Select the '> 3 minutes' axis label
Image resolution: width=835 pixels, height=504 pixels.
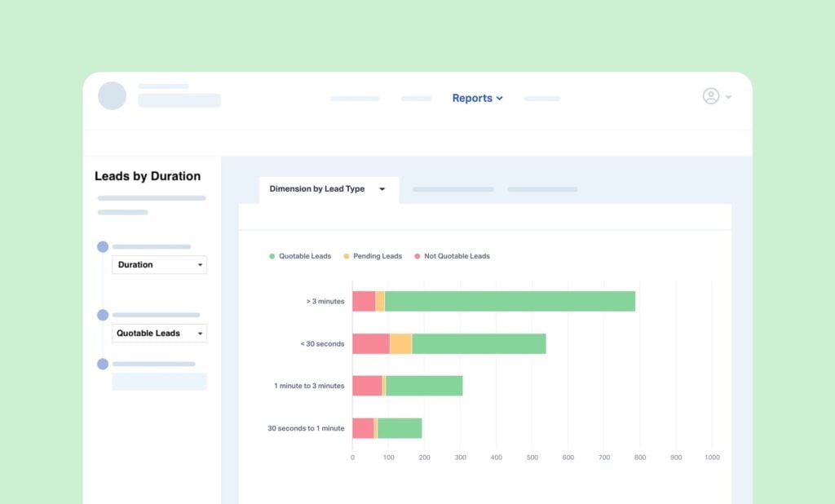325,302
